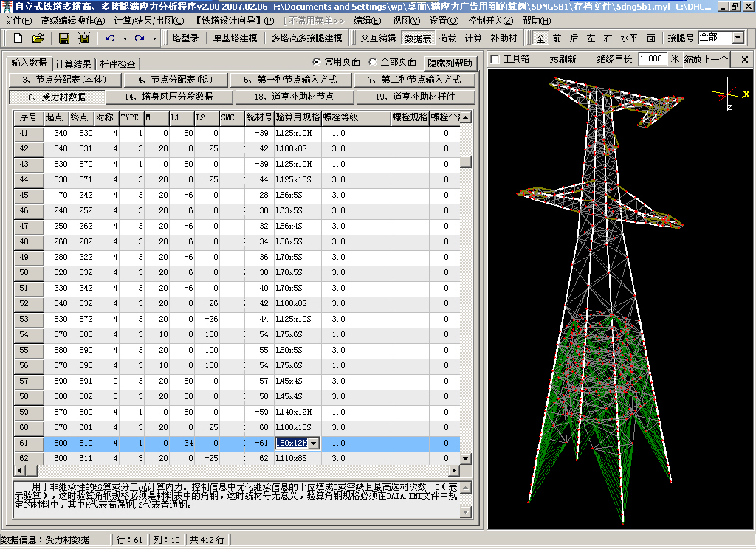Click the table horizontal scrollbar right arrow

[454, 470]
